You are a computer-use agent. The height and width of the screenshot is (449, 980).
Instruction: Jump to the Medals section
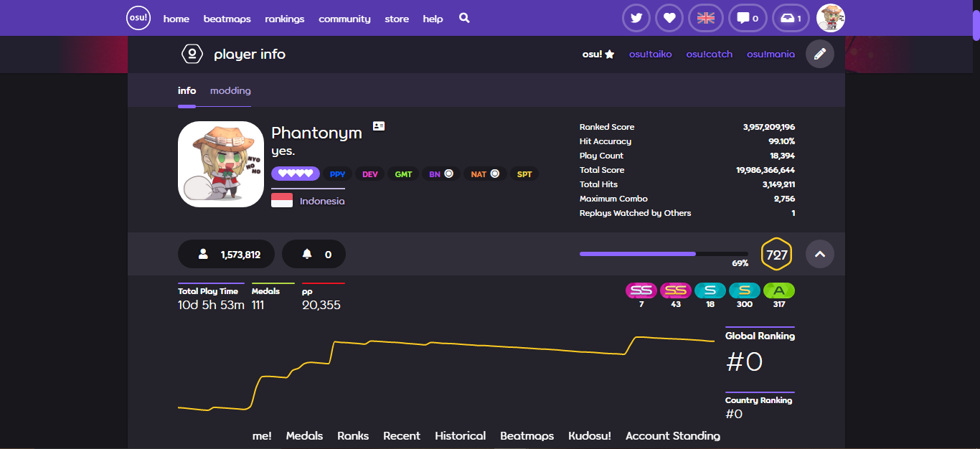[304, 435]
